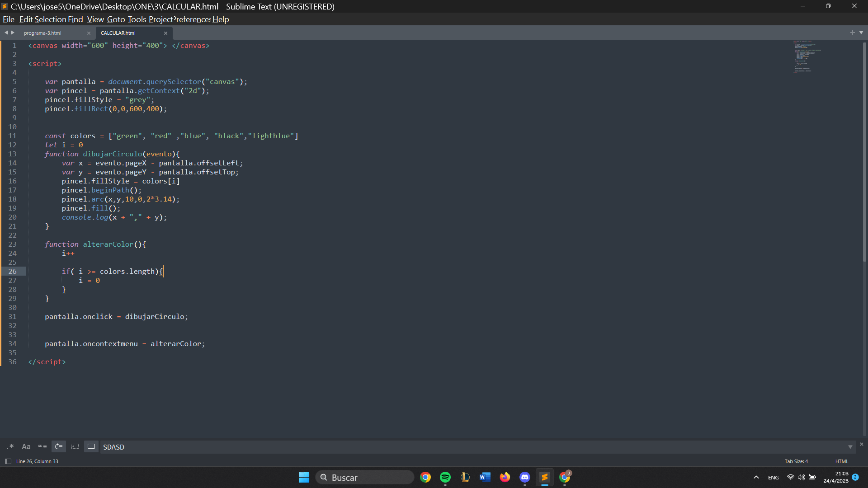This screenshot has height=488, width=868.
Task: Open the Find menu
Action: tap(75, 19)
